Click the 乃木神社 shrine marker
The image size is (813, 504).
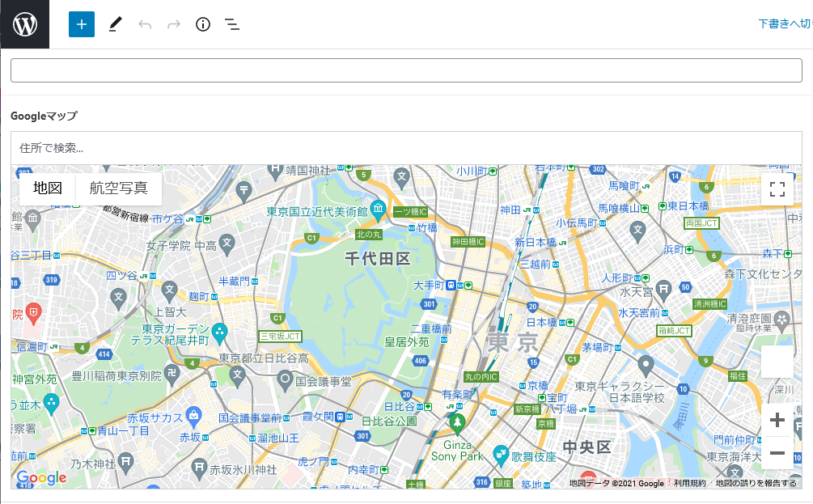125,463
